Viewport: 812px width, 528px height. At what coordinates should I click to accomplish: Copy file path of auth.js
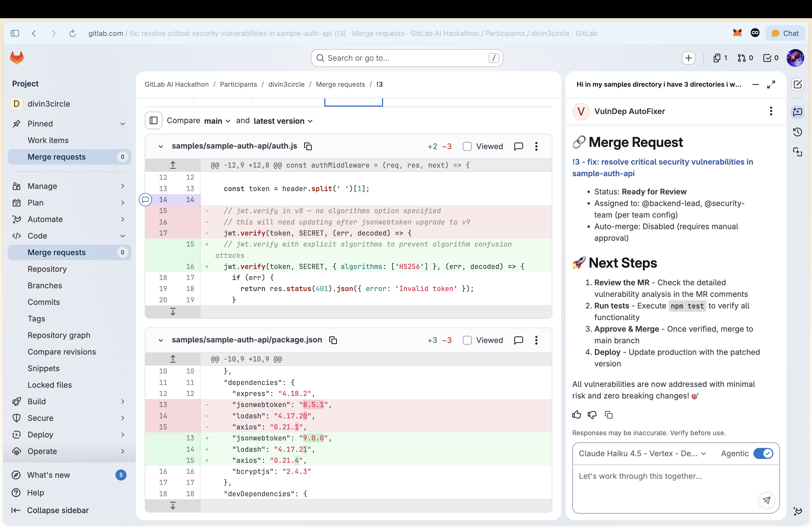pyautogui.click(x=308, y=146)
